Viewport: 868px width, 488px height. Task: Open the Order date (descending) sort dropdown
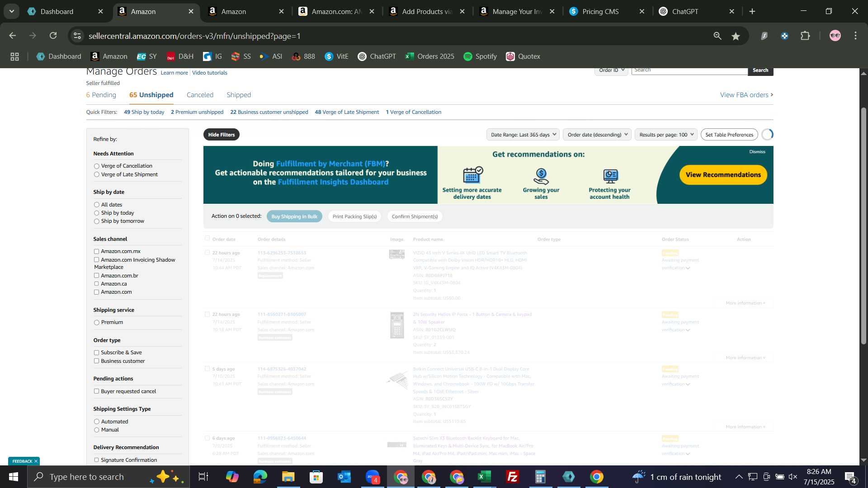pos(597,135)
